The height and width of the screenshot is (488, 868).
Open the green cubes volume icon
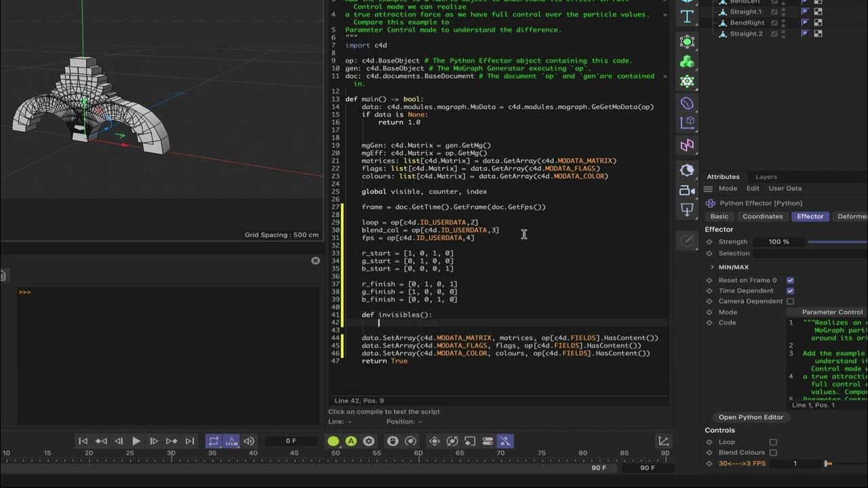click(x=687, y=62)
